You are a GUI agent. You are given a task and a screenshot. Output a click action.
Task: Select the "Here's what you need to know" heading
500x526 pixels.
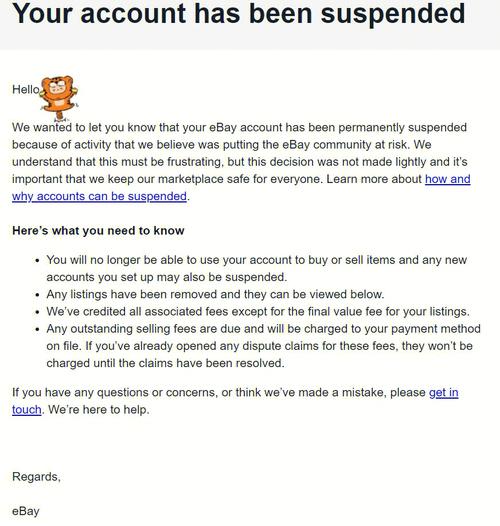[x=98, y=231]
